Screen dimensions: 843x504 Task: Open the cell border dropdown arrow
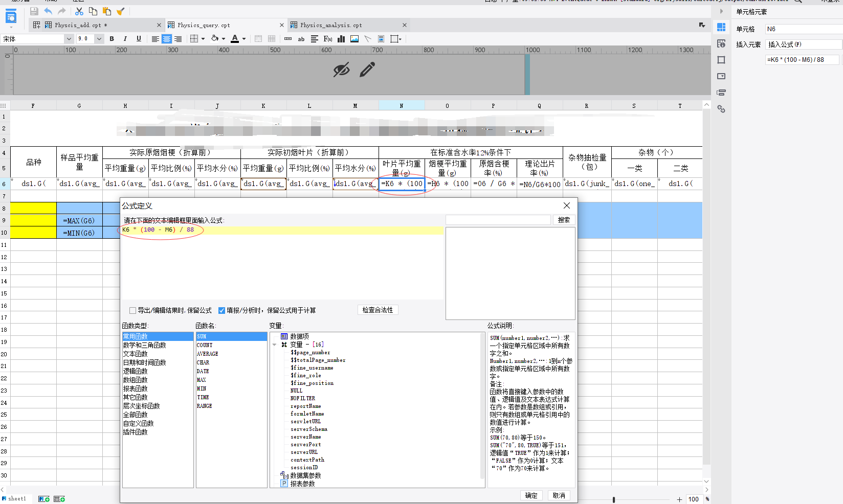203,39
